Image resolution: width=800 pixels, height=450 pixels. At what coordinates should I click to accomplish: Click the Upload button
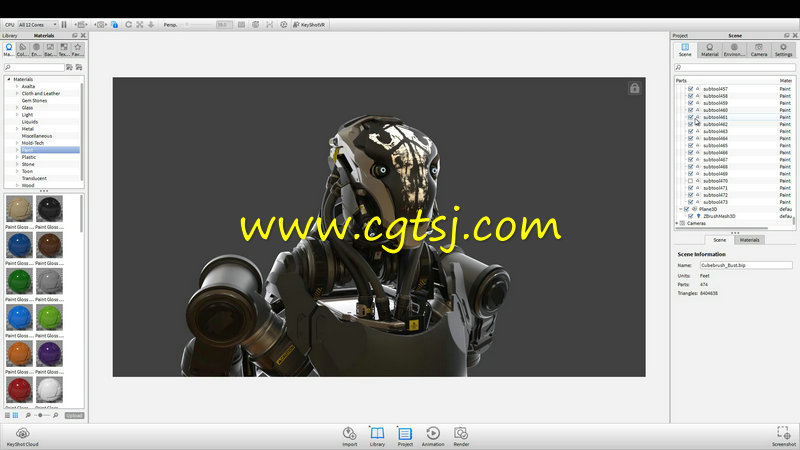74,415
